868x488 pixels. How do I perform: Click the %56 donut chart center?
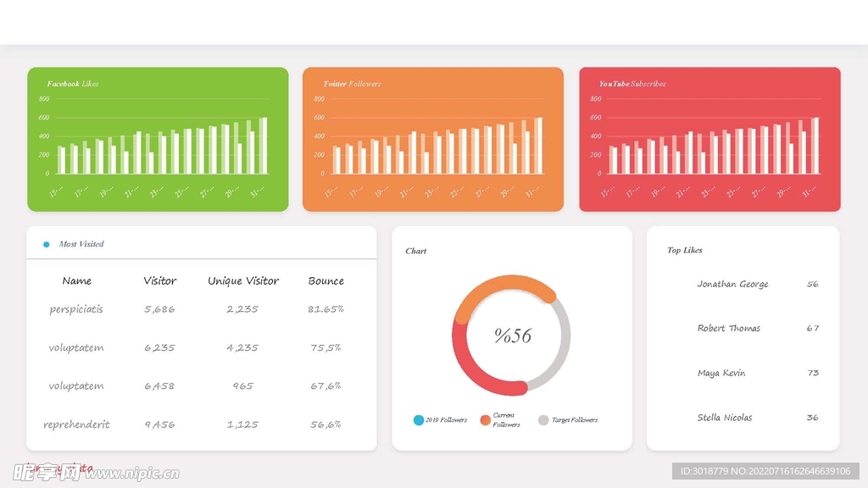click(512, 335)
